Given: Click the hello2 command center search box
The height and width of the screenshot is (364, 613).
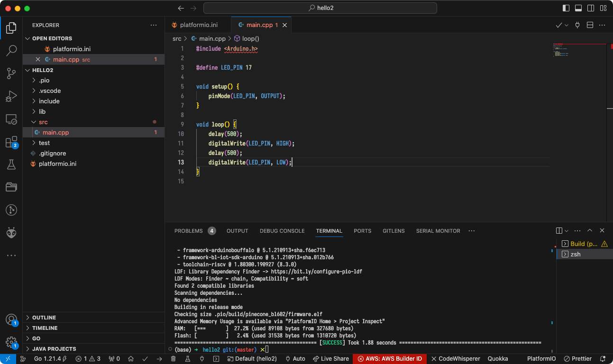Looking at the screenshot, I should [320, 8].
